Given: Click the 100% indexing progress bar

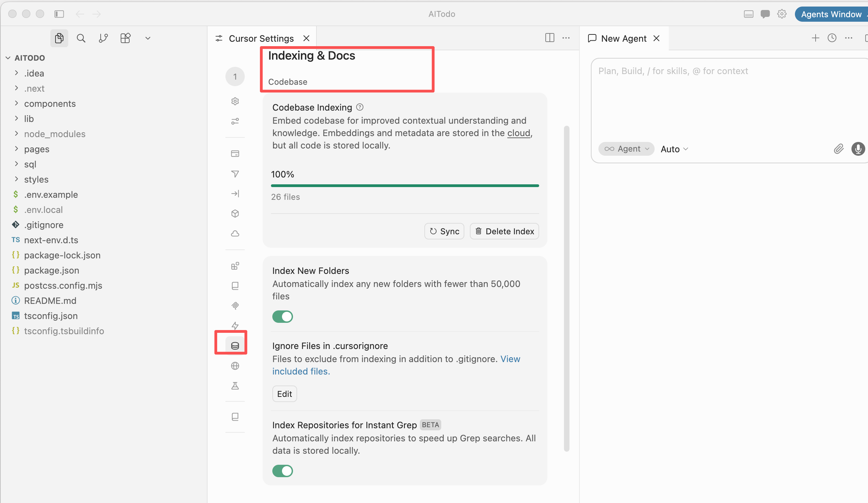Looking at the screenshot, I should tap(405, 186).
